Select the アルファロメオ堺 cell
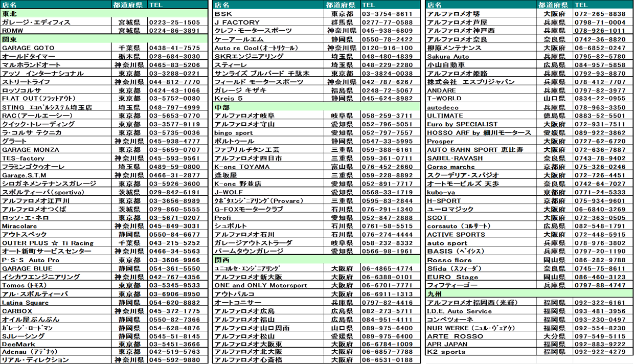 pos(482,14)
